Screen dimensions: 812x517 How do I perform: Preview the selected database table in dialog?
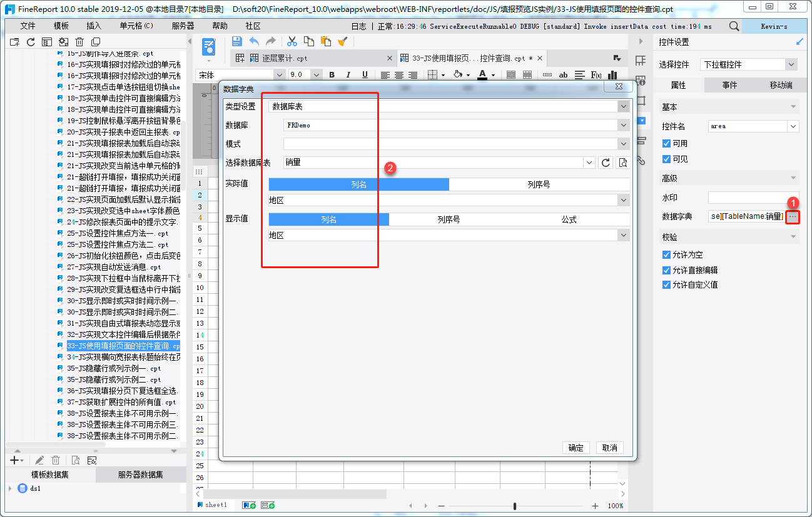(x=622, y=163)
